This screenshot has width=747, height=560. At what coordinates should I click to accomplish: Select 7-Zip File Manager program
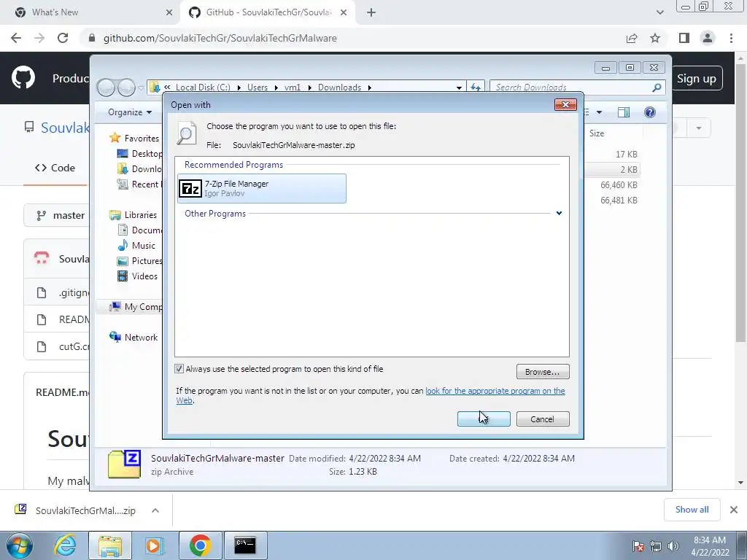click(262, 189)
